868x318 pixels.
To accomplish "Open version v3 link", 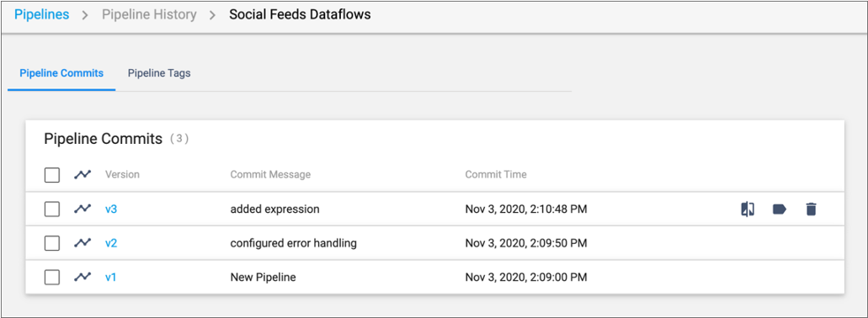I will pos(111,209).
